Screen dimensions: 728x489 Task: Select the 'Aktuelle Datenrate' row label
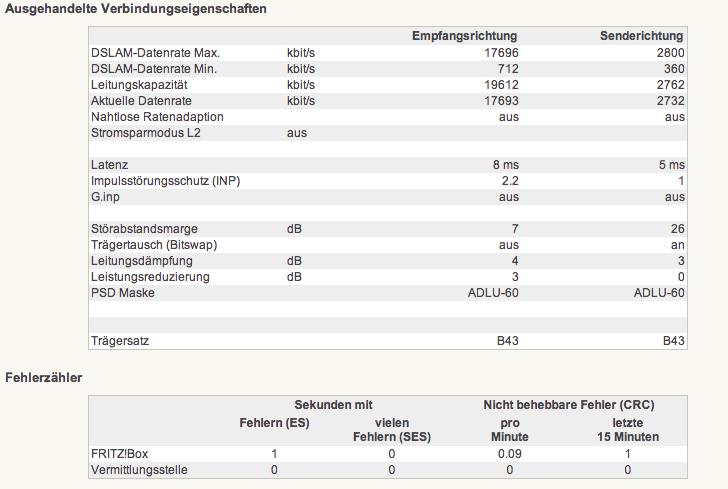click(x=141, y=101)
